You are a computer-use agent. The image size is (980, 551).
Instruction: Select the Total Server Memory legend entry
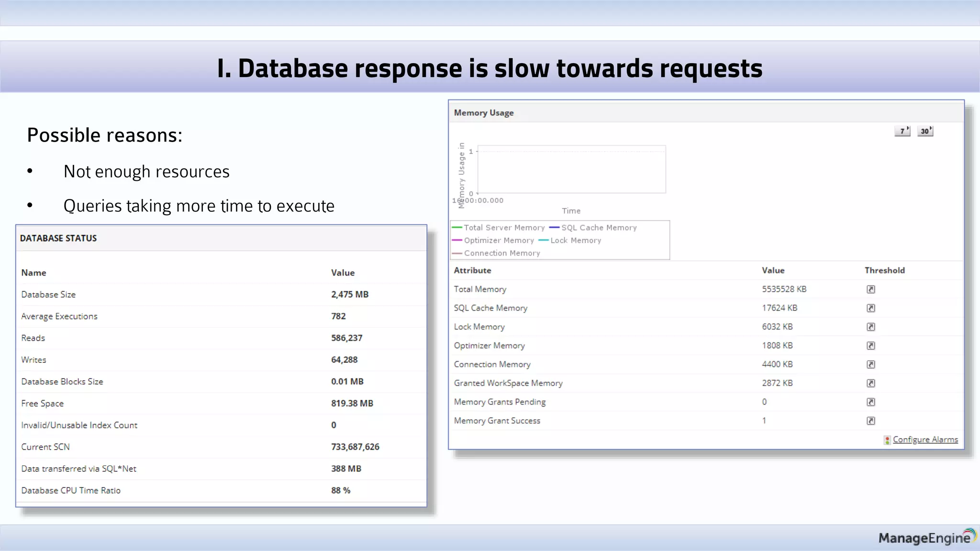point(499,228)
